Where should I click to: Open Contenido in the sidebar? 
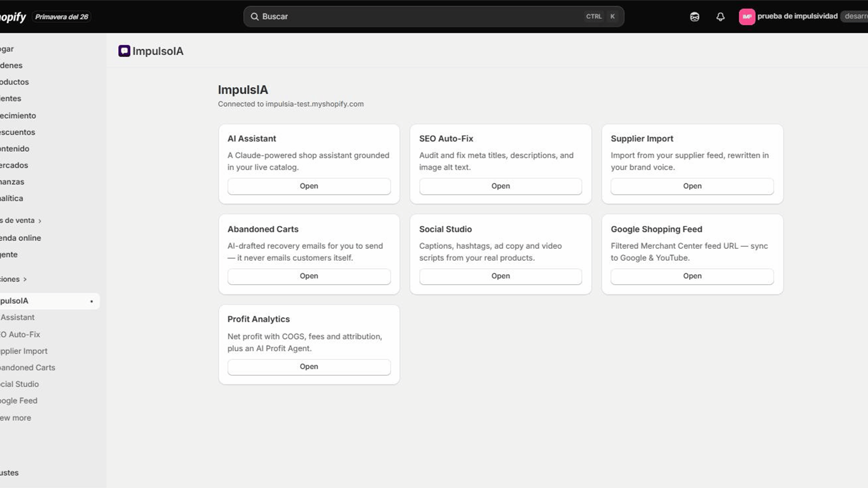coord(15,149)
